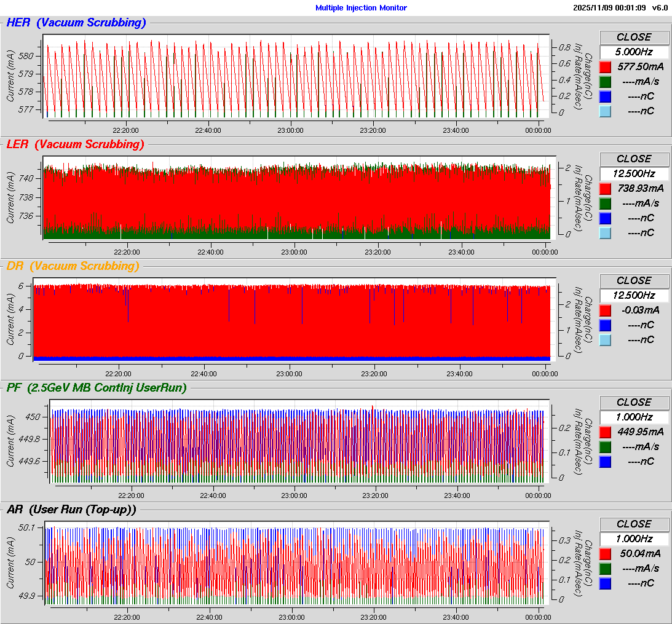
Task: Click the LER green injection rate swatch
Action: pos(606,203)
